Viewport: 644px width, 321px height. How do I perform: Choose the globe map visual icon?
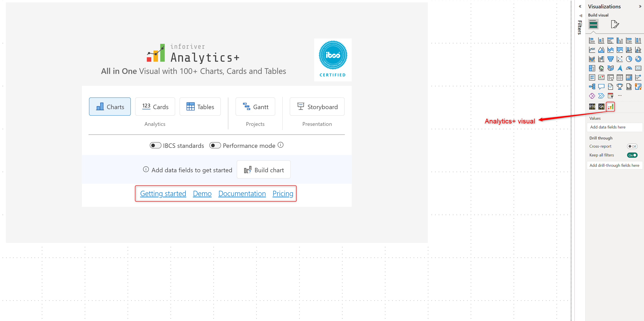[601, 68]
